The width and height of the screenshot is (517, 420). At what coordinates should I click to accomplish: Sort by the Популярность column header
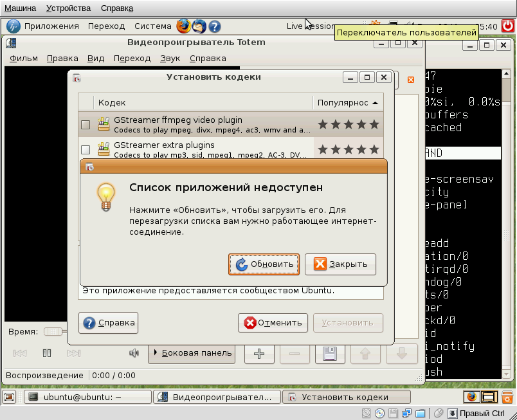(x=348, y=103)
